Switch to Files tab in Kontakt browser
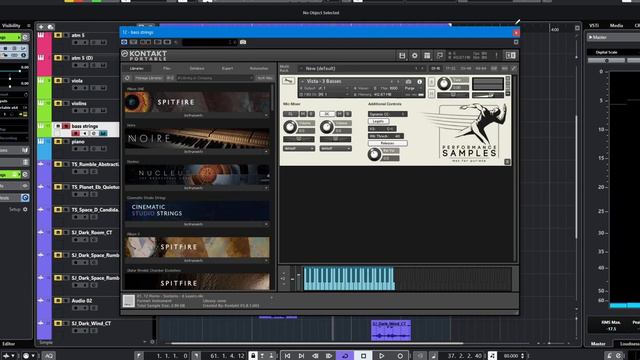 pyautogui.click(x=167, y=69)
